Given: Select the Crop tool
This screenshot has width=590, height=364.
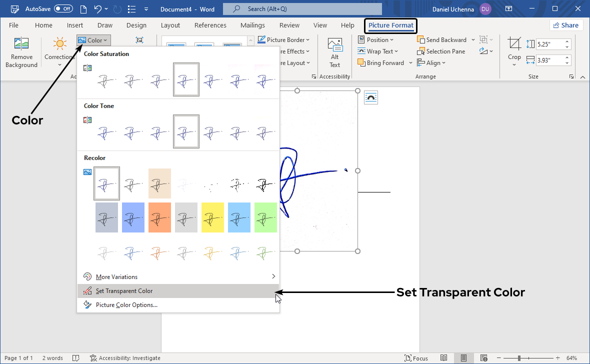Looking at the screenshot, I should (x=514, y=50).
